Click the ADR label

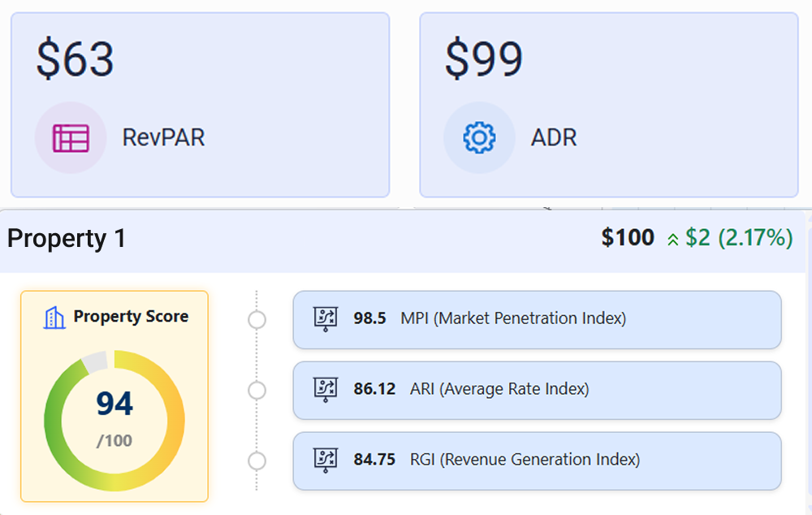coord(554,137)
